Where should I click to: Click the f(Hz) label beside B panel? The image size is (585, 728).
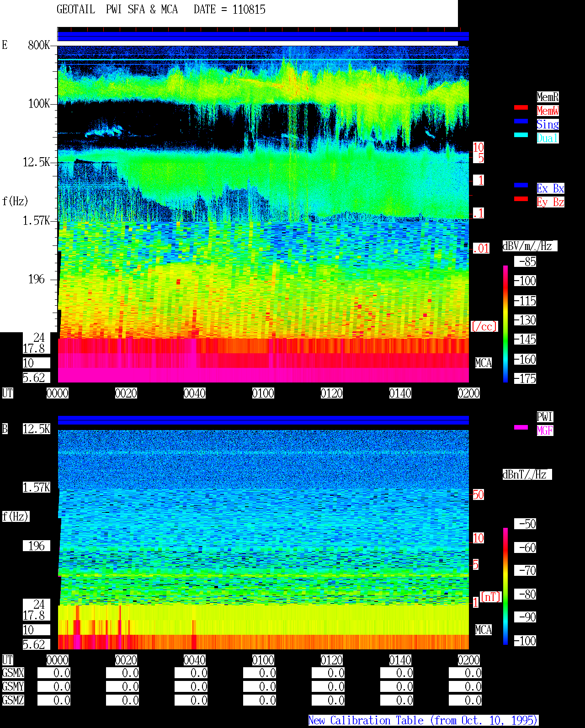(x=16, y=516)
